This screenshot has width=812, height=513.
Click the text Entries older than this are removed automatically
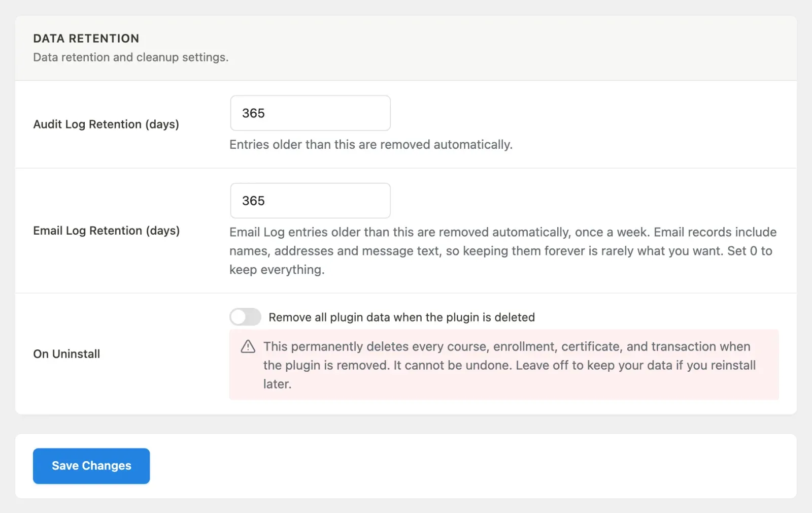coord(371,145)
